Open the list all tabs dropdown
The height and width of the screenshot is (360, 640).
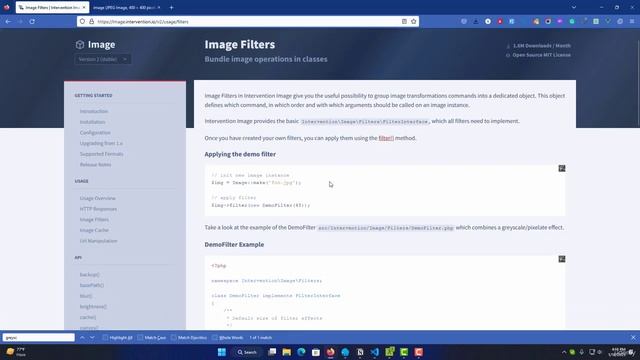[573, 7]
